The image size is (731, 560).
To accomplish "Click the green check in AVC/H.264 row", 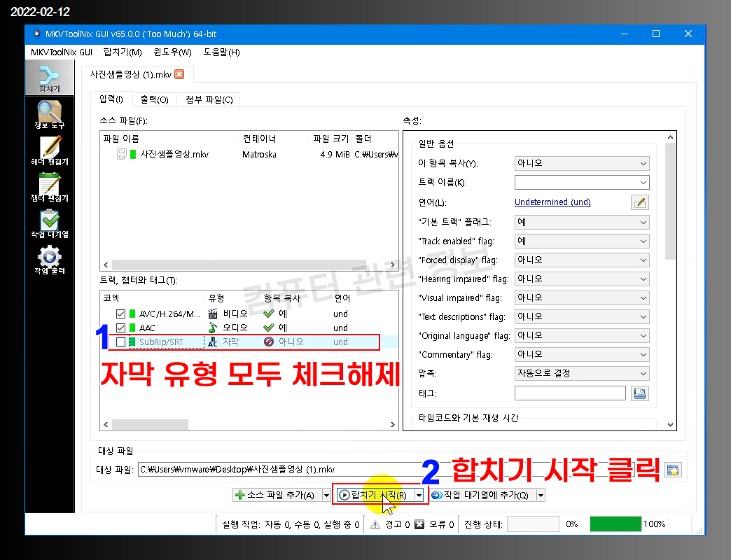I will tap(269, 314).
